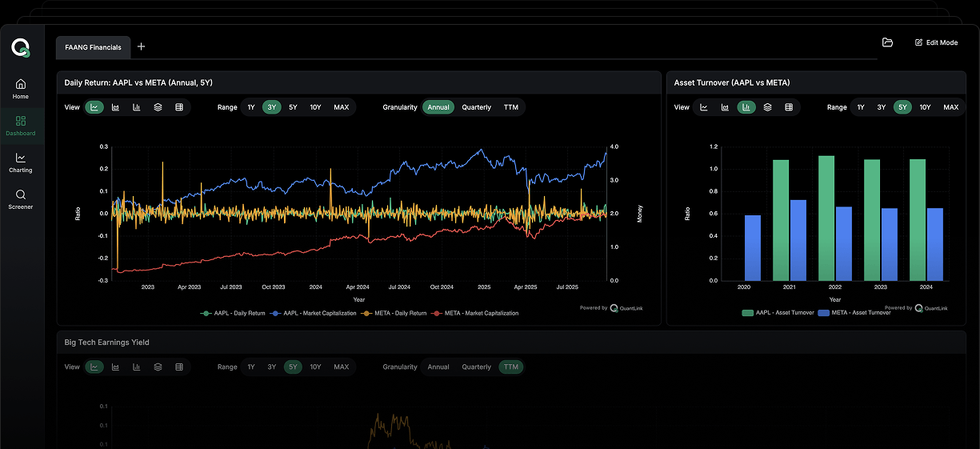The width and height of the screenshot is (980, 449).
Task: Select area chart view in Daily Return panel
Action: (x=115, y=107)
